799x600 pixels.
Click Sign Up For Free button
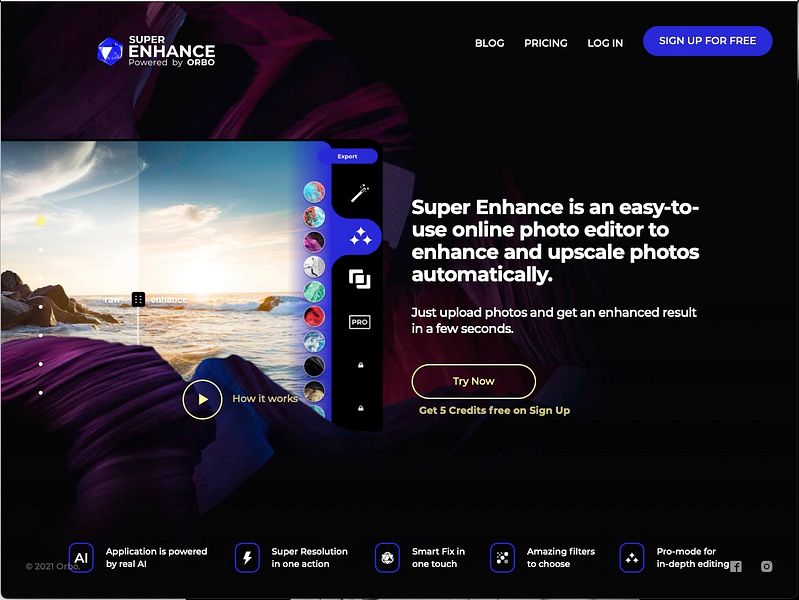pyautogui.click(x=707, y=41)
